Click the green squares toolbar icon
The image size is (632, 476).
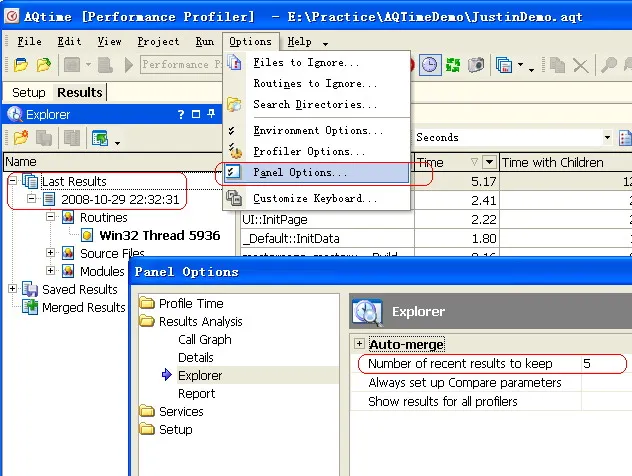(x=453, y=65)
